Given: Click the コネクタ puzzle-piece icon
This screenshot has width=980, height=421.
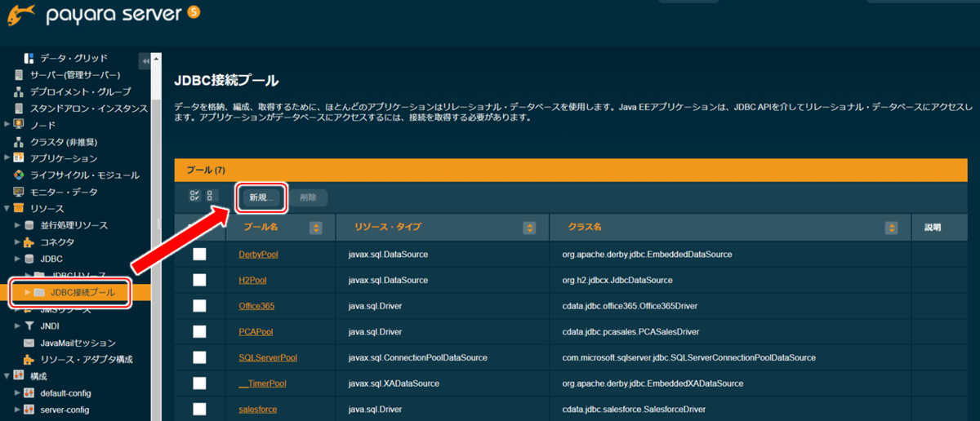Looking at the screenshot, I should tap(29, 242).
